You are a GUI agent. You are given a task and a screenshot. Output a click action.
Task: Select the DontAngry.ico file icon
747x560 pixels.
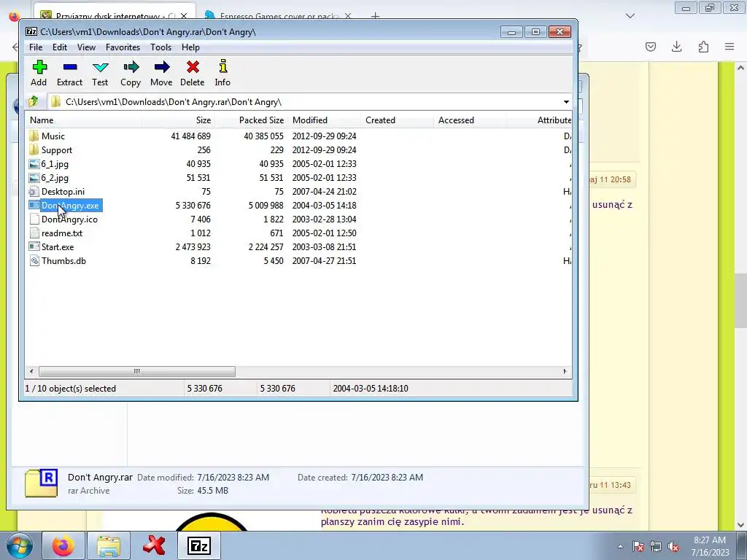(34, 219)
